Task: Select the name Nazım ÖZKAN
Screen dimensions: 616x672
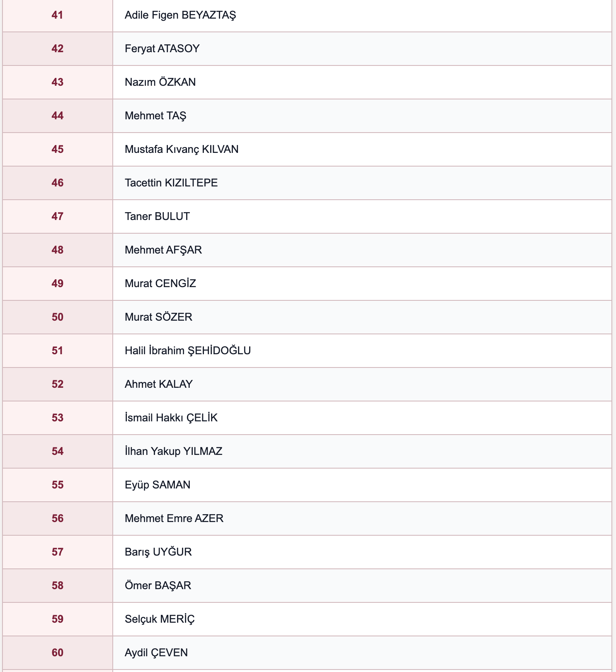Action: point(160,82)
